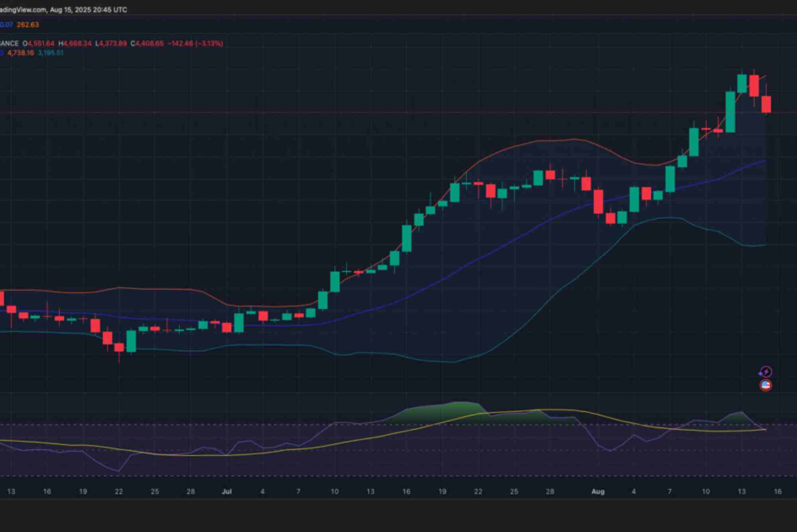The image size is (797, 532).
Task: Click the Jul label on the time axis
Action: pyautogui.click(x=227, y=491)
